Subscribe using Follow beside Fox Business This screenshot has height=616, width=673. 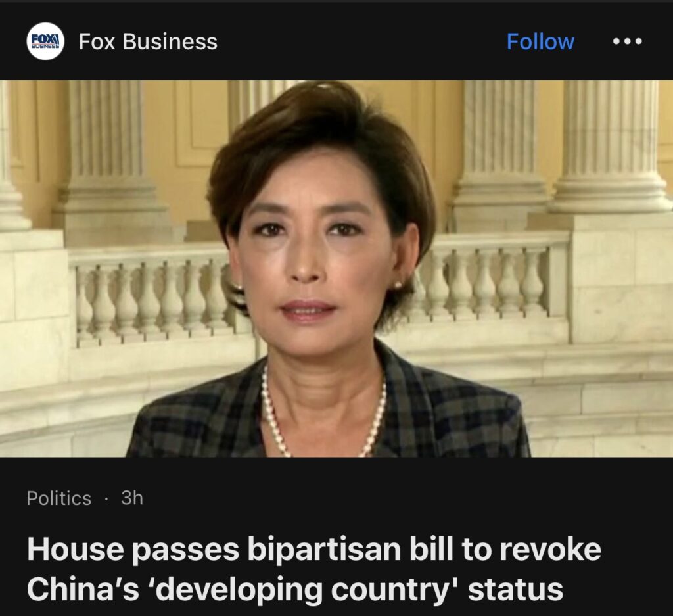tap(540, 41)
